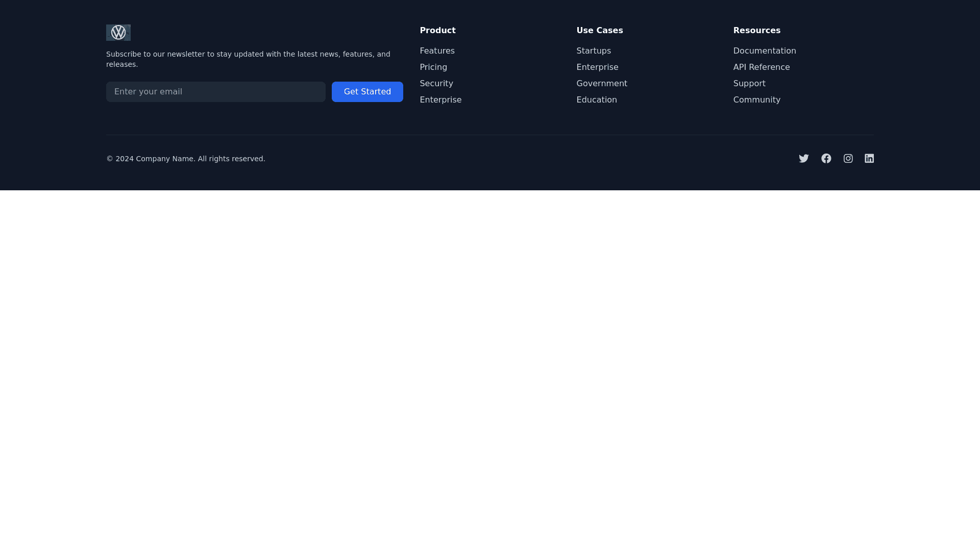Open the Twitter social icon
The height and width of the screenshot is (551, 980).
[x=803, y=159]
